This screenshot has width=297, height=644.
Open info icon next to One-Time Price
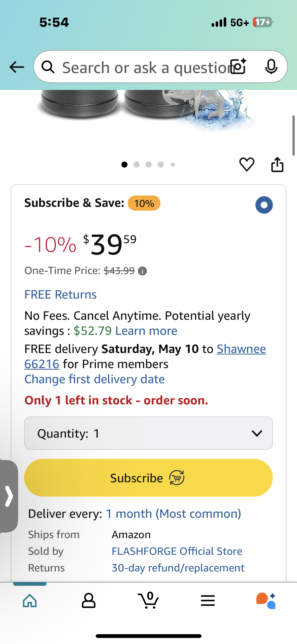pos(142,271)
